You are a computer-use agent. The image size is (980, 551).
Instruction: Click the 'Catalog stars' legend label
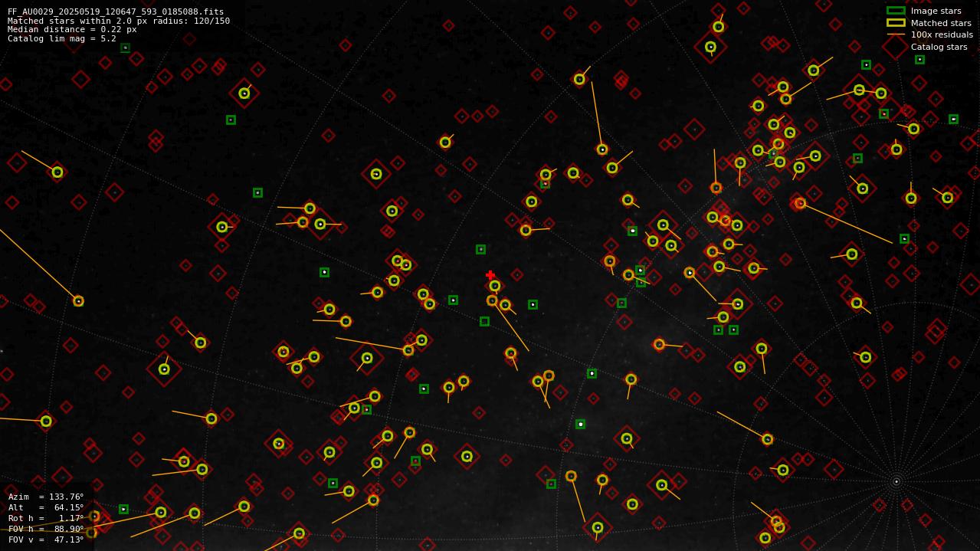(x=939, y=47)
